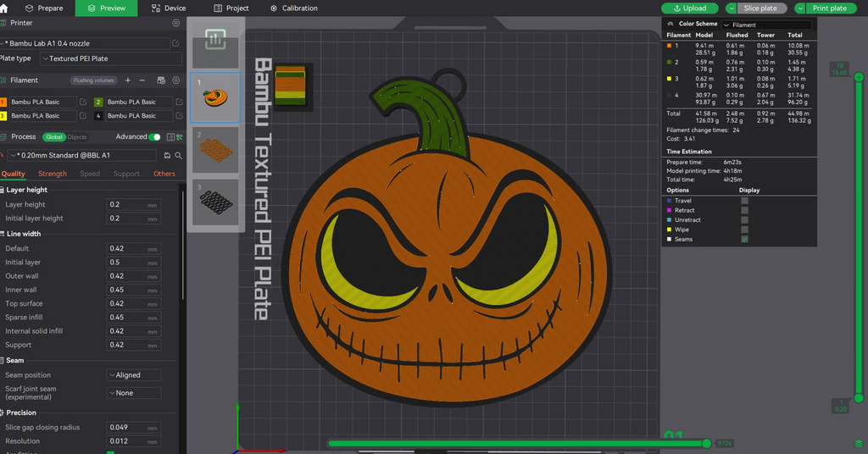Click the layers icon at bottom right
868x454 pixels.
point(859,444)
